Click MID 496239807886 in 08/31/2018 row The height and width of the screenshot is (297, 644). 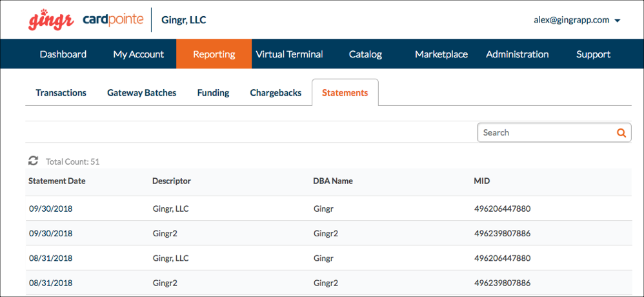502,283
